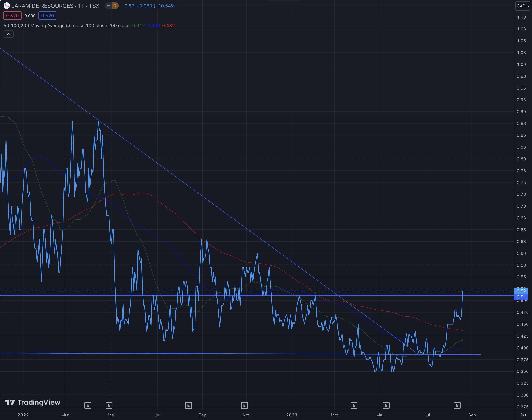Click the blue 0.520 buy price button
Image resolution: width=532 pixels, height=420 pixels.
(x=48, y=16)
